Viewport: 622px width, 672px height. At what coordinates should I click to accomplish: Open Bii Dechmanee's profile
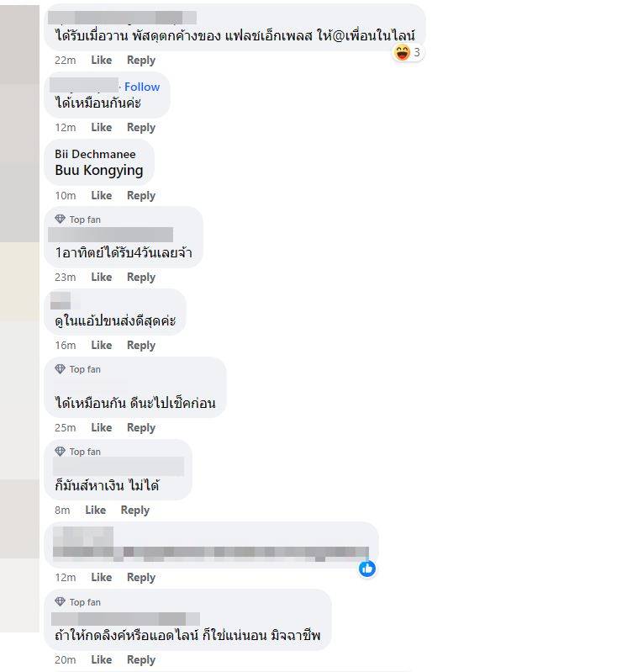[x=95, y=154]
